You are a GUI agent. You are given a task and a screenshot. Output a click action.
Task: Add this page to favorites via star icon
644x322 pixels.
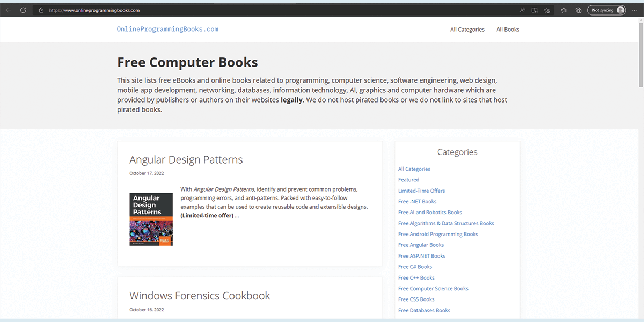pos(546,10)
